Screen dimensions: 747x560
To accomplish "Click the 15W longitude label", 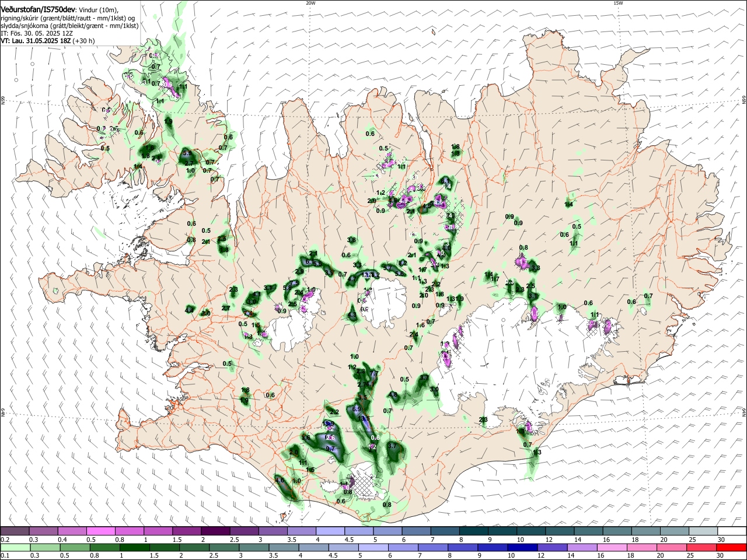I will pos(618,3).
